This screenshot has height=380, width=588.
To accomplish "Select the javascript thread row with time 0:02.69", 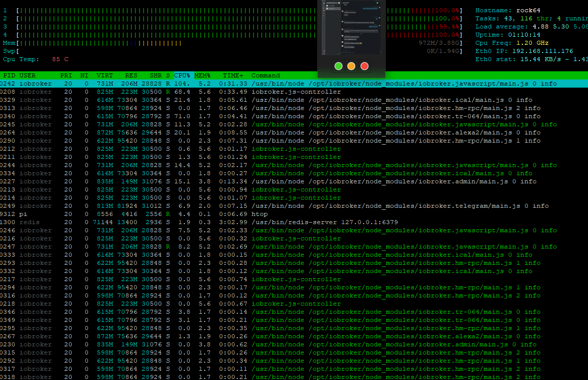I will 294,247.
